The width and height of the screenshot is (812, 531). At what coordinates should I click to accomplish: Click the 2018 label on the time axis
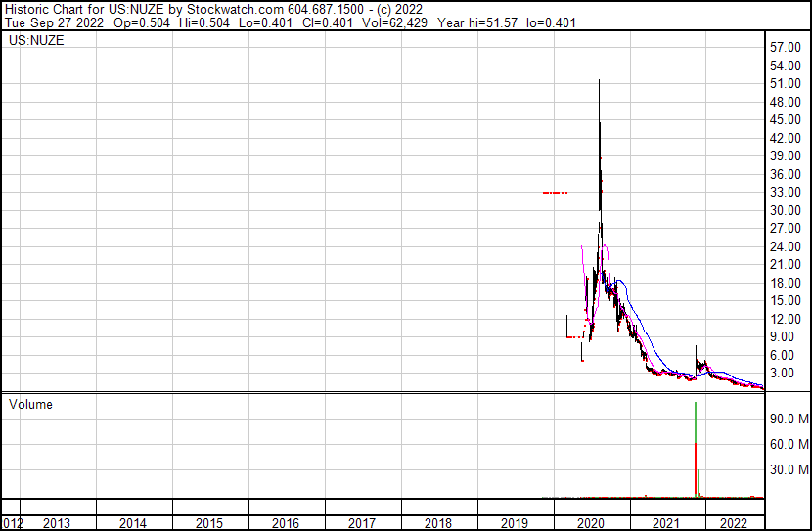(x=438, y=523)
